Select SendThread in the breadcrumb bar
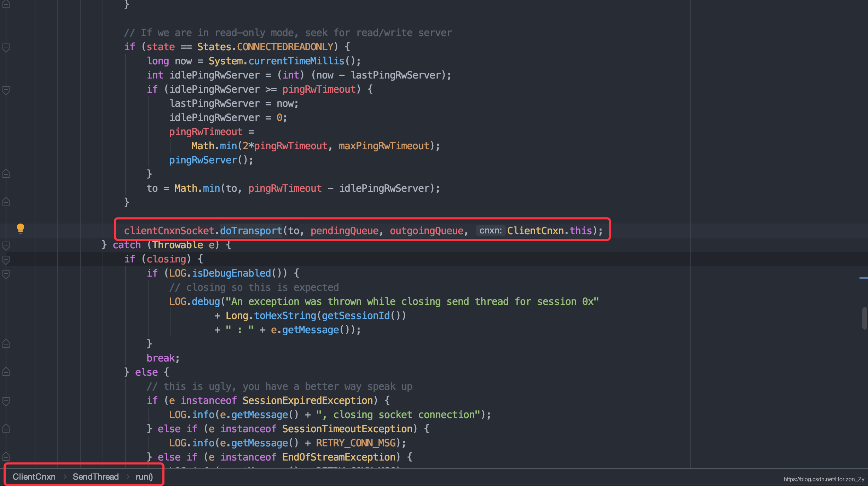 [96, 477]
